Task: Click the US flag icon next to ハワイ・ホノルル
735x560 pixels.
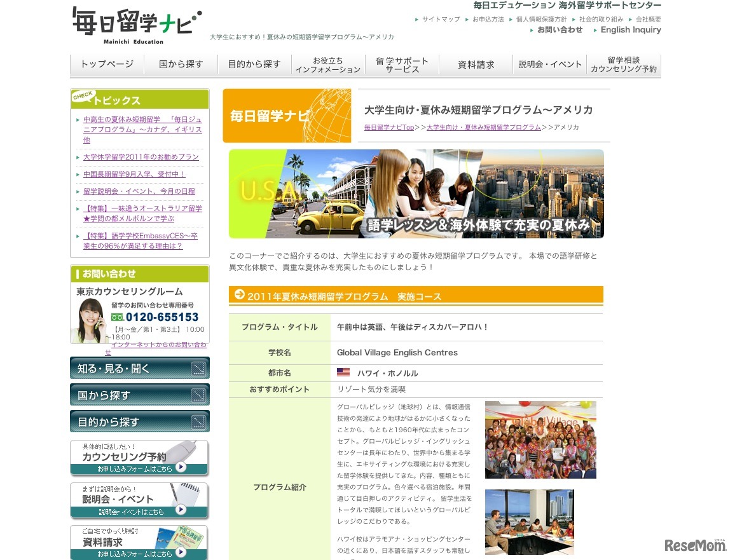Action: [343, 371]
